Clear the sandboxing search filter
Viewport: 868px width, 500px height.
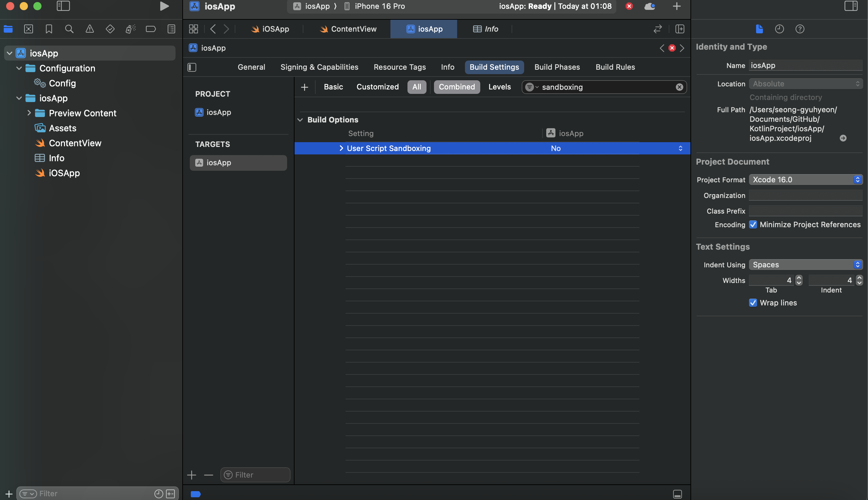679,87
